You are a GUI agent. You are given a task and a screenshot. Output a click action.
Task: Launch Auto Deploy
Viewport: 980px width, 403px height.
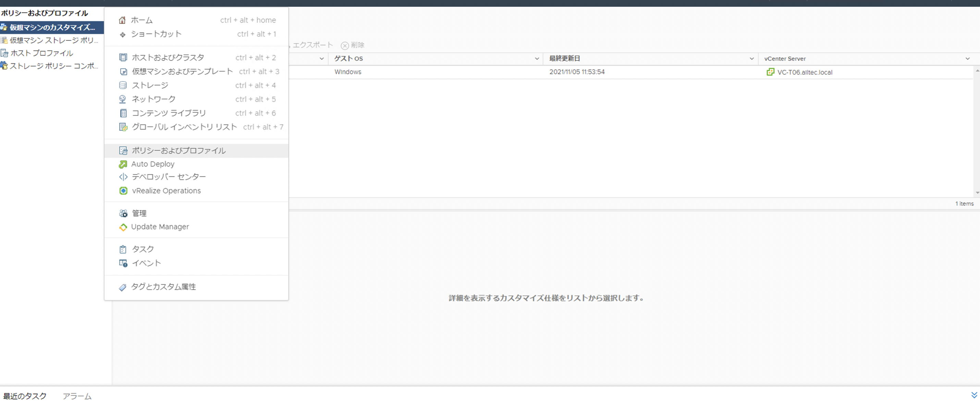(x=152, y=164)
